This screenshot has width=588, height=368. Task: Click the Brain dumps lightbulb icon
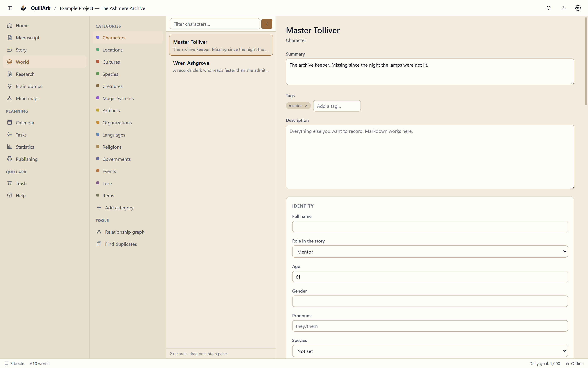pos(10,86)
